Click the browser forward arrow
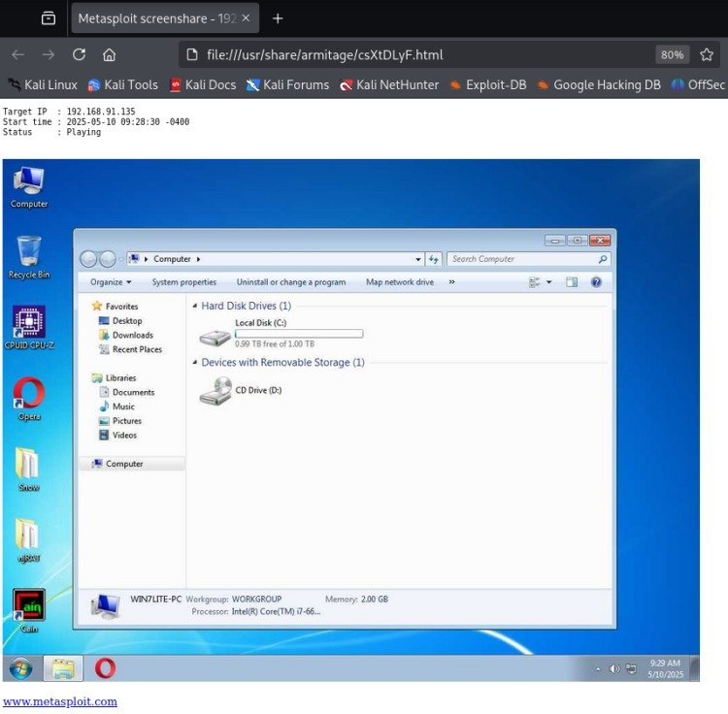 49,54
